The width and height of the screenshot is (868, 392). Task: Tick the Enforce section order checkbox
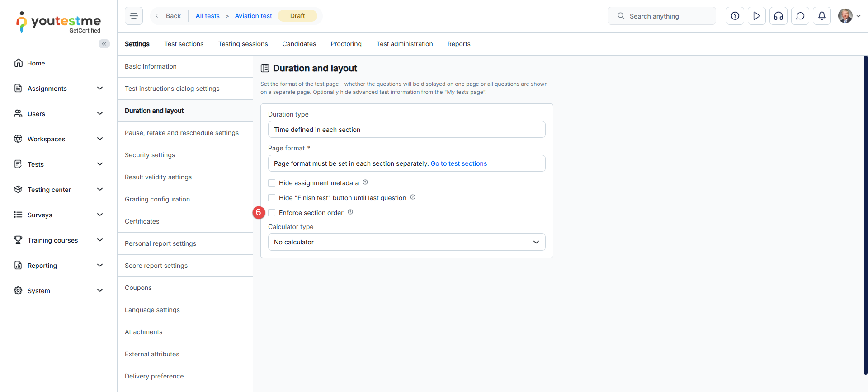click(x=272, y=213)
